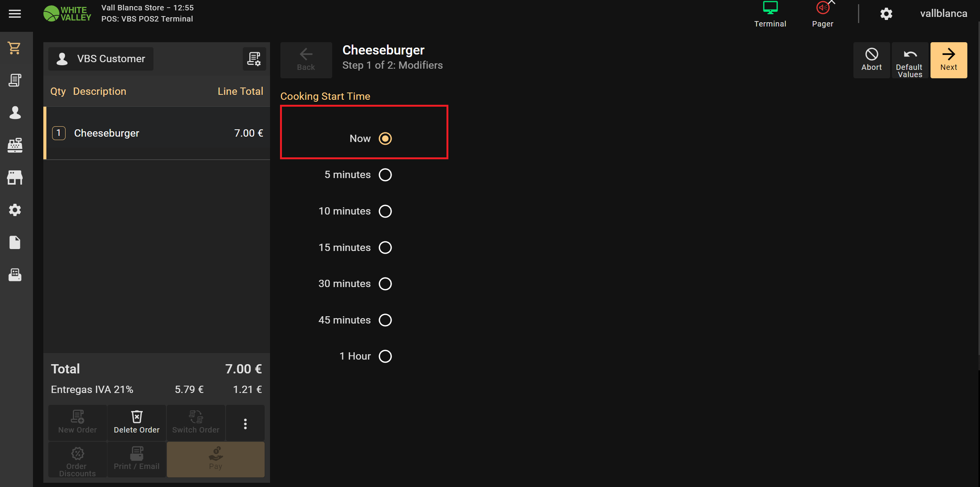980x487 pixels.
Task: Open the orders receipt sidebar icon
Action: click(15, 80)
